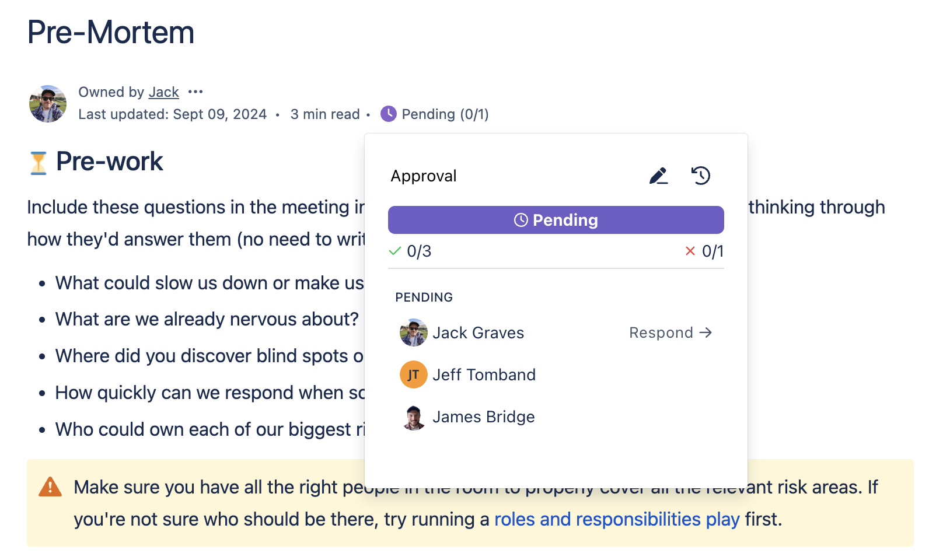The width and height of the screenshot is (929, 560).
Task: Click the page owner's profile picture
Action: pos(48,104)
